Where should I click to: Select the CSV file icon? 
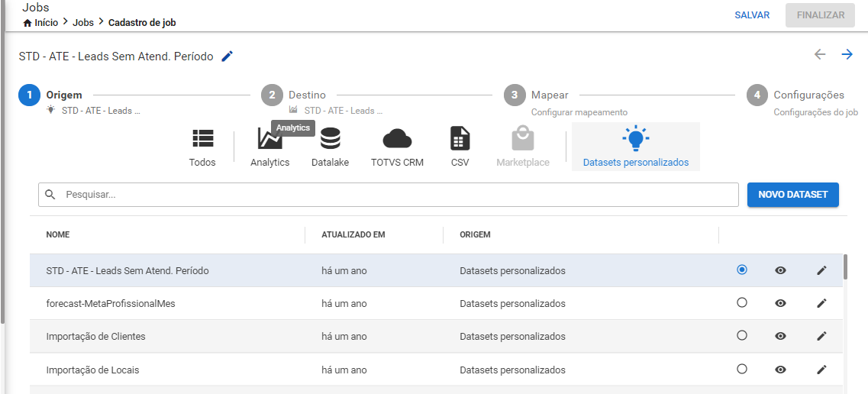point(460,138)
